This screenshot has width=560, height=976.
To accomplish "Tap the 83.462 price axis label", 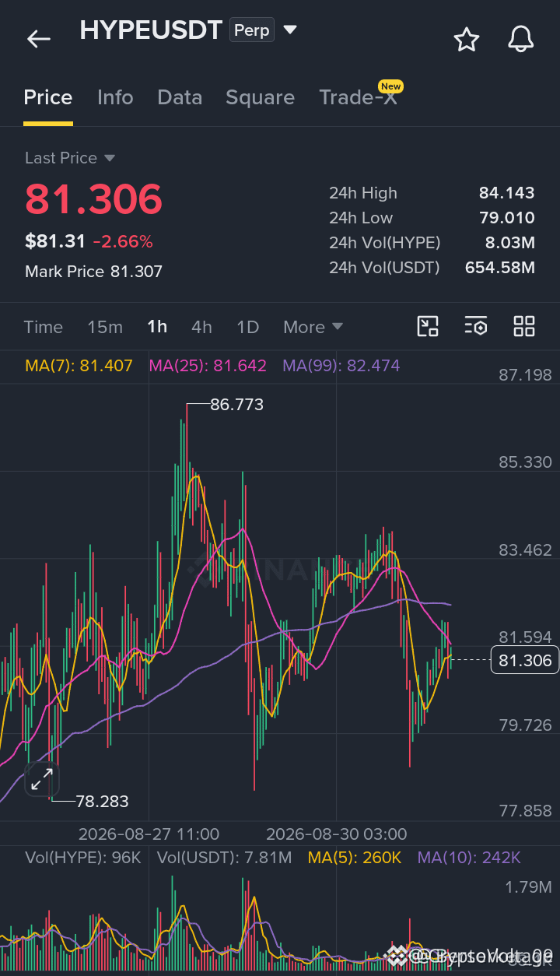I will click(x=526, y=550).
